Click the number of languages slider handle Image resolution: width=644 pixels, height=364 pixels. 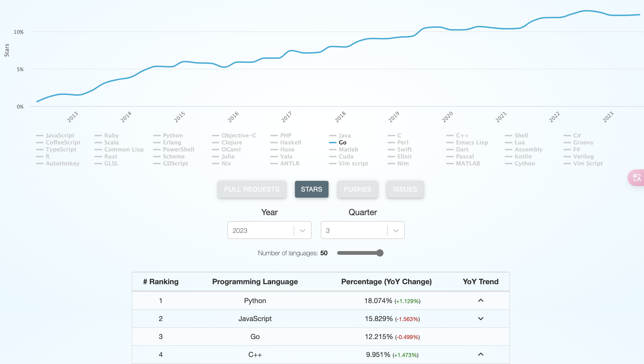[x=379, y=253]
